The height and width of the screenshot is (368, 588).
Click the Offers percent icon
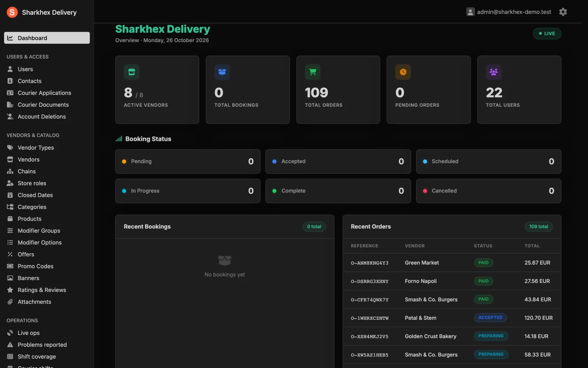coord(10,254)
